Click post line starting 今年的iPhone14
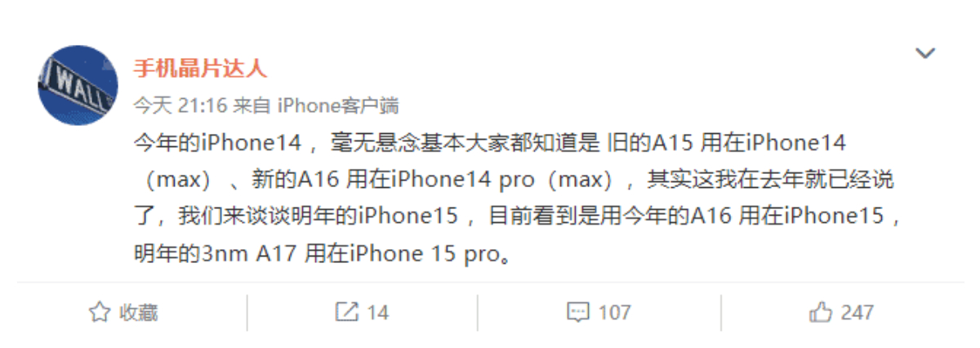 click(490, 143)
